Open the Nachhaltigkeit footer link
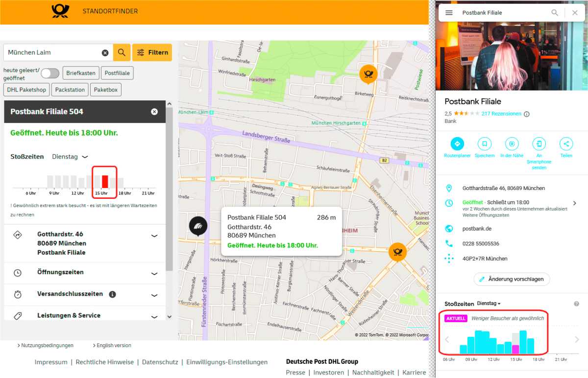 coord(373,373)
